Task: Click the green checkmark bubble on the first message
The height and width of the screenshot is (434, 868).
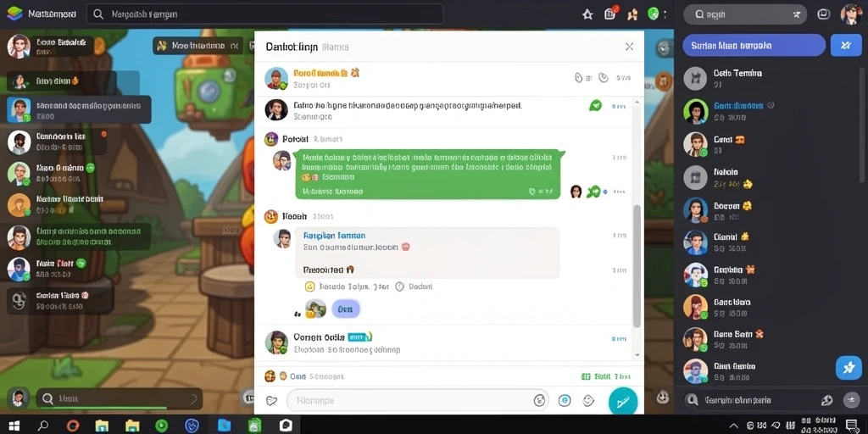Action: (596, 106)
